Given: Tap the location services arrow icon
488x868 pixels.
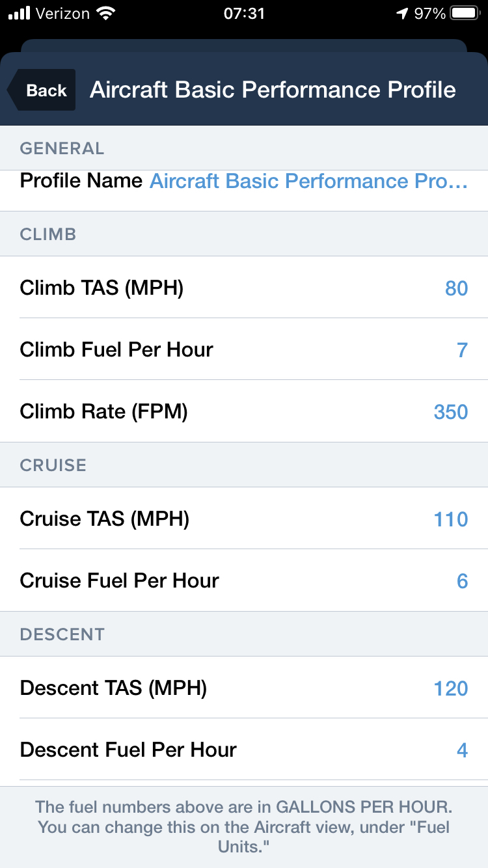Looking at the screenshot, I should [x=402, y=13].
